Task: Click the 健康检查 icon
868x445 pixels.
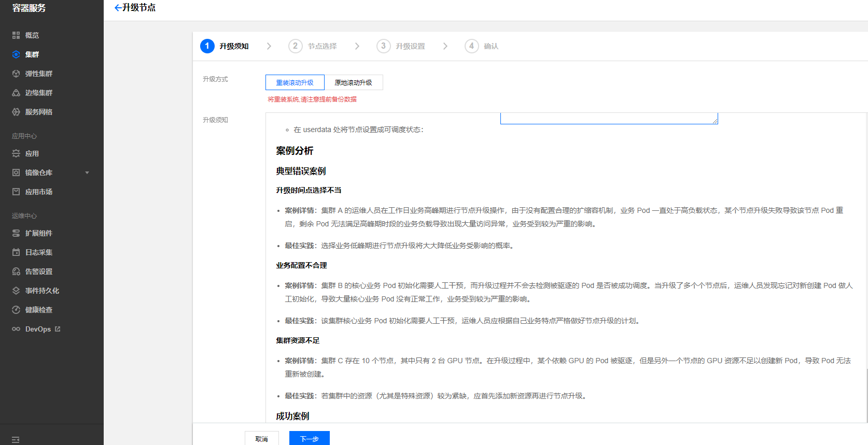Action: 16,310
